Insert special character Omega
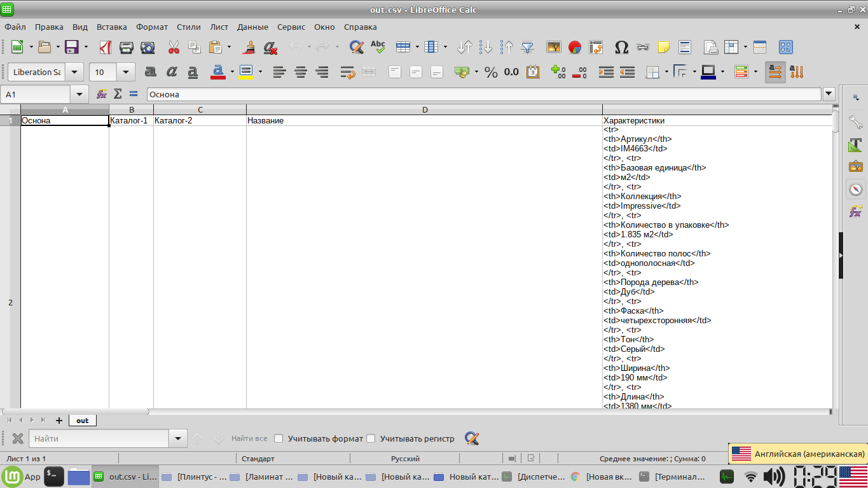 click(x=622, y=47)
